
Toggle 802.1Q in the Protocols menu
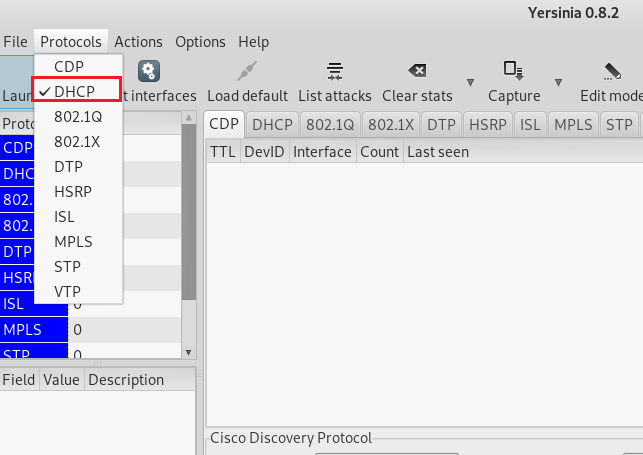[x=78, y=117]
